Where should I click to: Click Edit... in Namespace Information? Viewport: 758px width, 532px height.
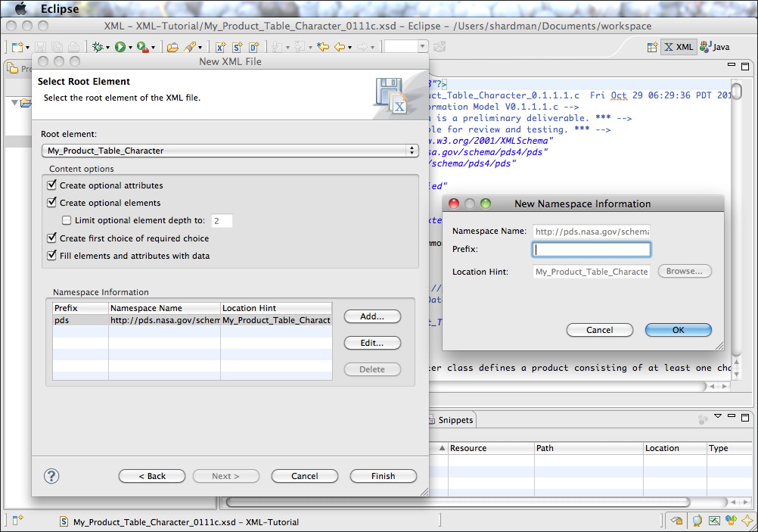[x=372, y=343]
